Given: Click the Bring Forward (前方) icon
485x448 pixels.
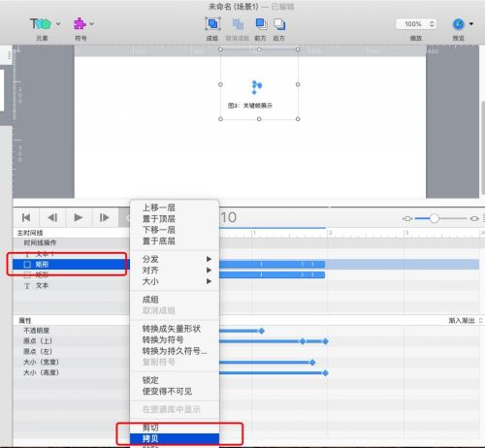Looking at the screenshot, I should tap(261, 24).
